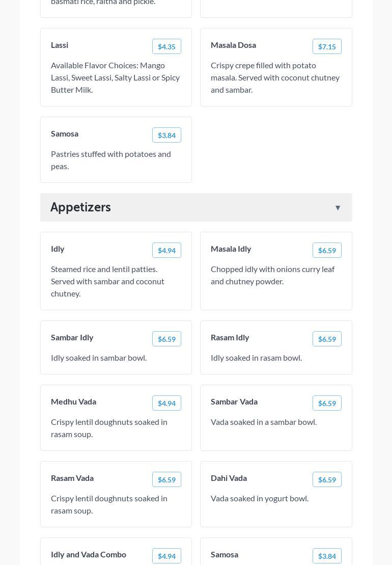Viewport: 392px width, 565px height.
Task: Click the Masala Idly $6.59 price button
Action: (x=327, y=250)
